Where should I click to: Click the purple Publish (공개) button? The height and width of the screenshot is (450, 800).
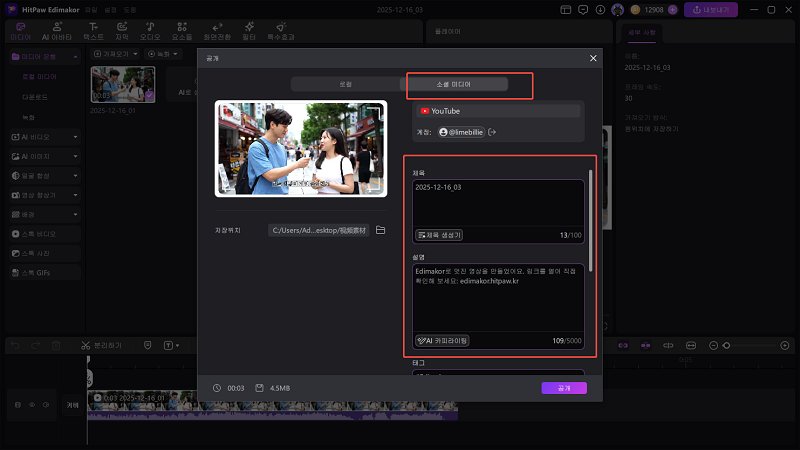[564, 388]
